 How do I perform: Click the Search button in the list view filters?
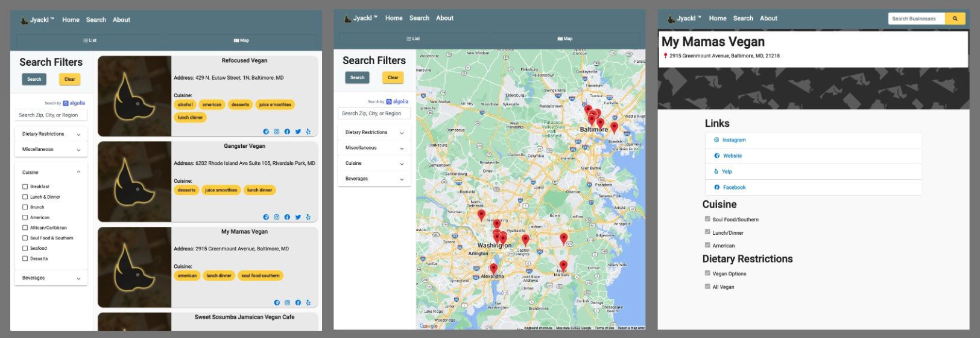[34, 79]
